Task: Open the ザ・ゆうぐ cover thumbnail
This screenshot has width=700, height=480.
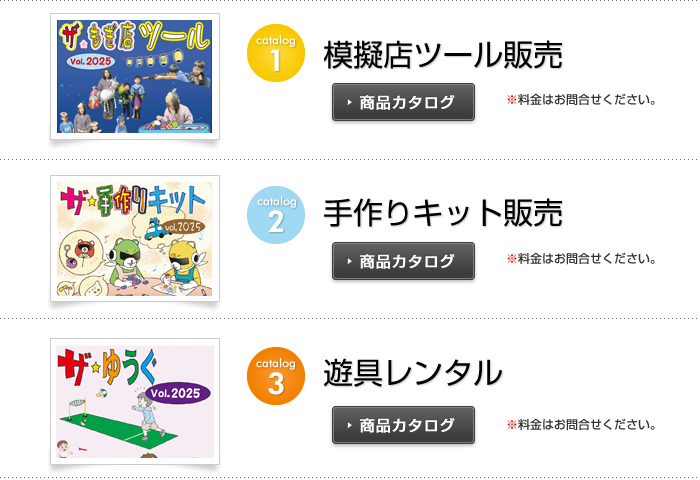Action: coord(134,401)
